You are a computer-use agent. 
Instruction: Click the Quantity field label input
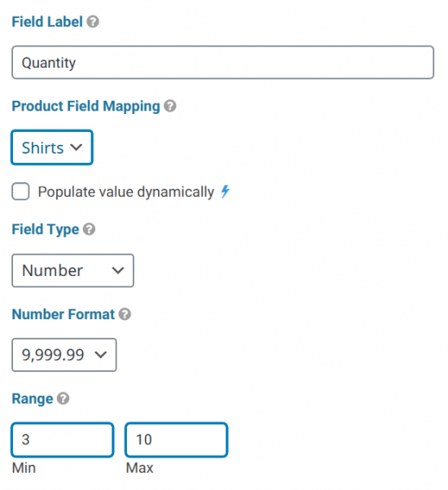click(x=223, y=63)
